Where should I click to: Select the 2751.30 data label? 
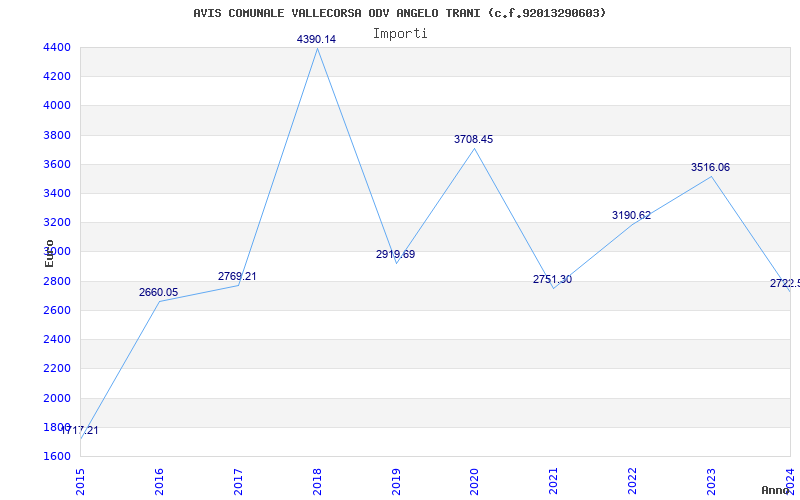553,279
